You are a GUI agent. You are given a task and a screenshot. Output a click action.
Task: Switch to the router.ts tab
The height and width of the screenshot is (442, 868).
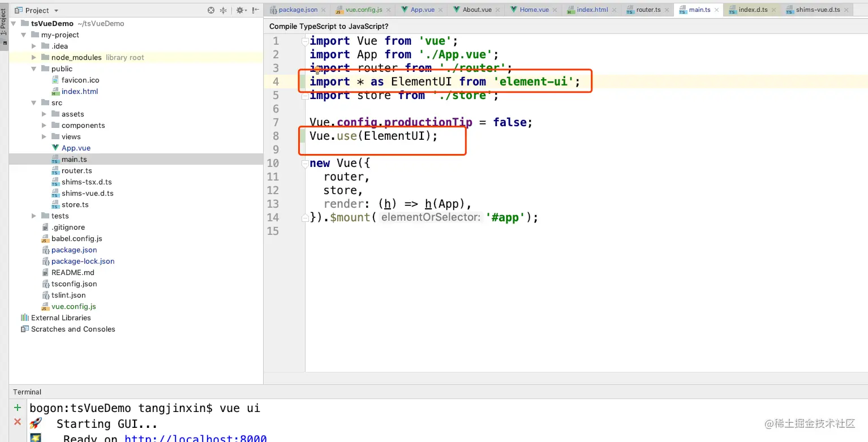648,10
